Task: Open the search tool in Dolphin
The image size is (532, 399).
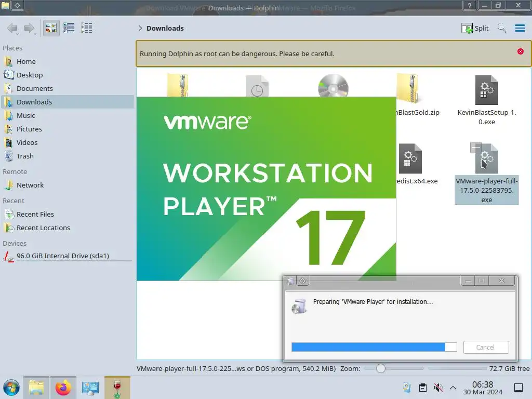Action: 502,28
